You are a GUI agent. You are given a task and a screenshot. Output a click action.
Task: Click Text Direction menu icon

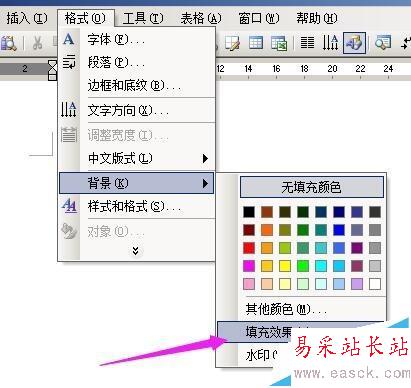tap(69, 109)
